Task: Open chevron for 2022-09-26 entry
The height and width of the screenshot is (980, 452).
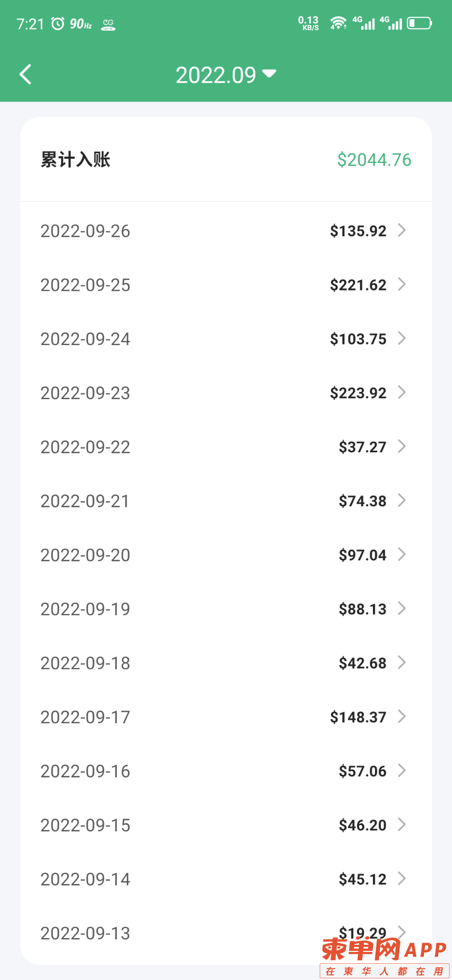Action: (402, 230)
